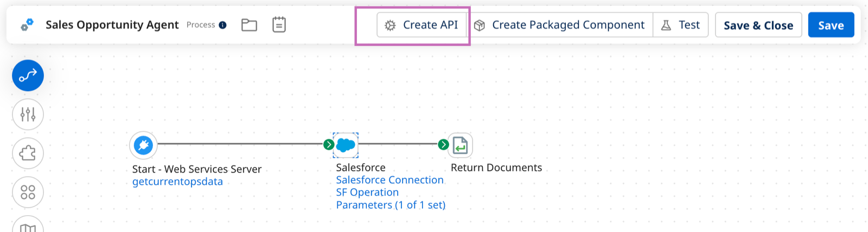Open Parameters (1 of 1 set) link
The image size is (868, 232).
click(391, 205)
